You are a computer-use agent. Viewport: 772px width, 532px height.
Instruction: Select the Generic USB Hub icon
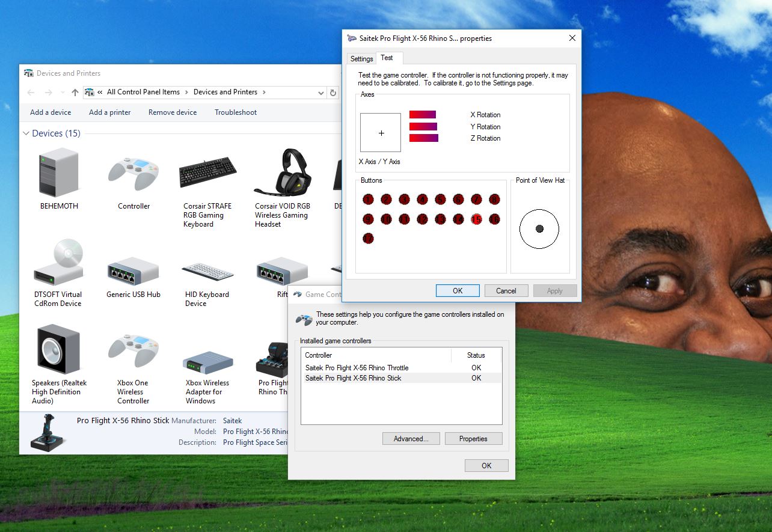pos(133,272)
